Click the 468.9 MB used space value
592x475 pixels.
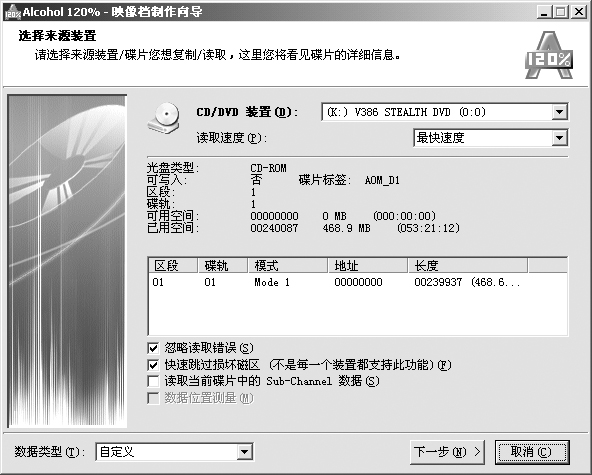[346, 228]
